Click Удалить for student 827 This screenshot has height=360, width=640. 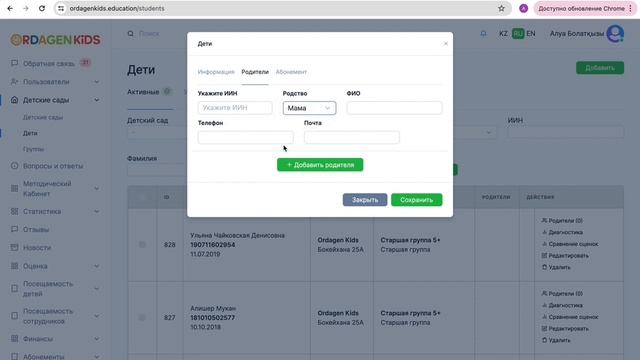(556, 340)
